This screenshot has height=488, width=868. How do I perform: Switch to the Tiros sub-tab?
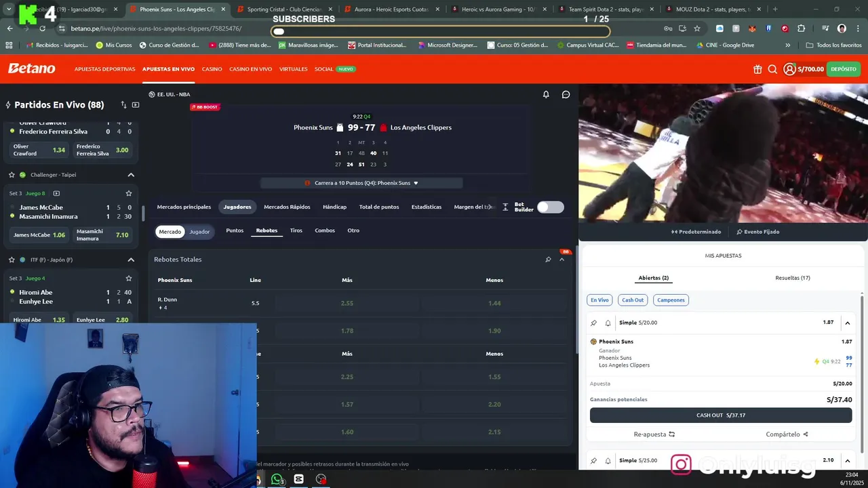click(x=296, y=230)
